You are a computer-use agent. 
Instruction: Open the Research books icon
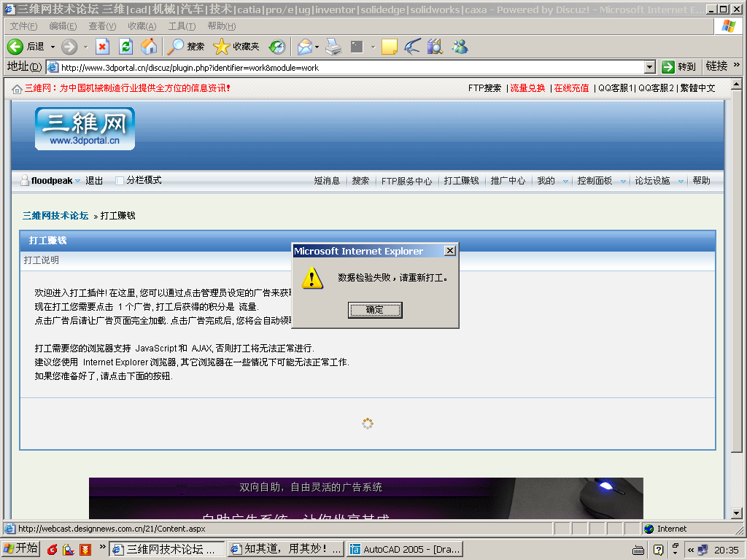(435, 47)
